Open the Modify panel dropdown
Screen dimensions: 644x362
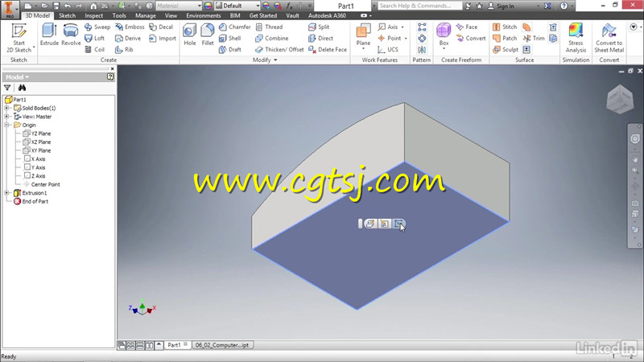(x=265, y=60)
